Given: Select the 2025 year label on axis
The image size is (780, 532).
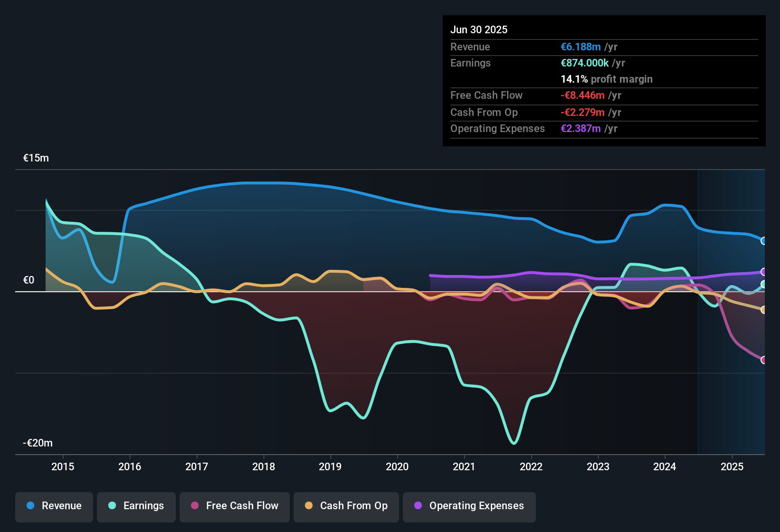Looking at the screenshot, I should 733,467.
